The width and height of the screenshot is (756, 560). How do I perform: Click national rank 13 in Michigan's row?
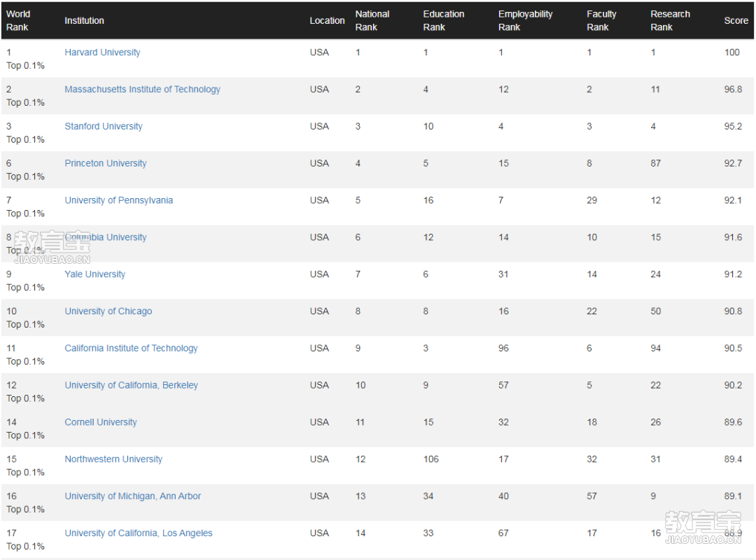pyautogui.click(x=360, y=496)
